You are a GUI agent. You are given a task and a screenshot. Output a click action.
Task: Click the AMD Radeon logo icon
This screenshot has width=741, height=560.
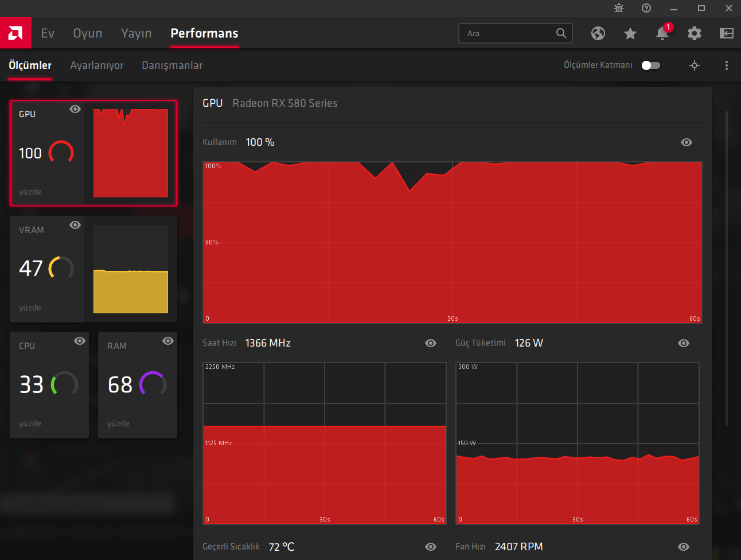[15, 33]
